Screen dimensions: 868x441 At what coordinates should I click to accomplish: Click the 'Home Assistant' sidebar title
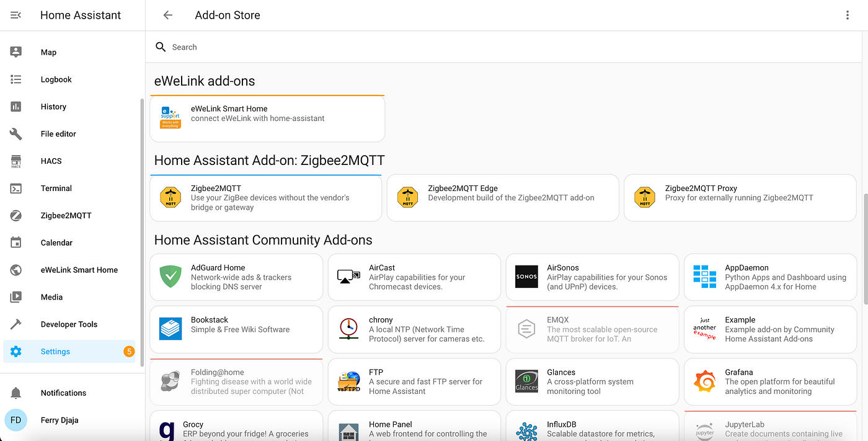coord(81,15)
